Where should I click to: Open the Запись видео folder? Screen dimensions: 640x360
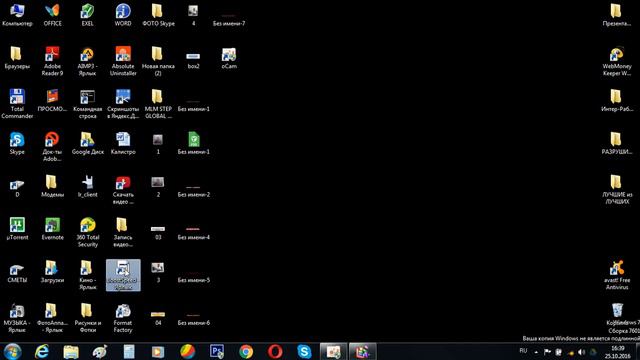(123, 233)
